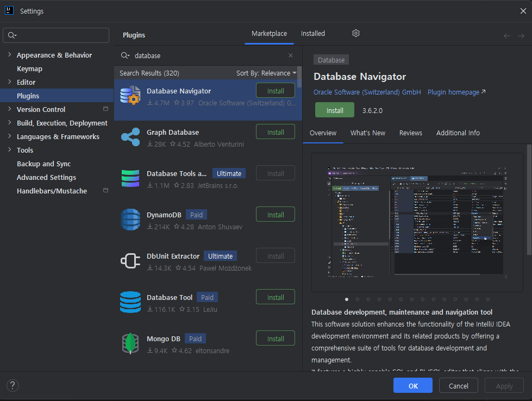Click the search results list scrollbar
532x401 pixels.
[x=299, y=77]
